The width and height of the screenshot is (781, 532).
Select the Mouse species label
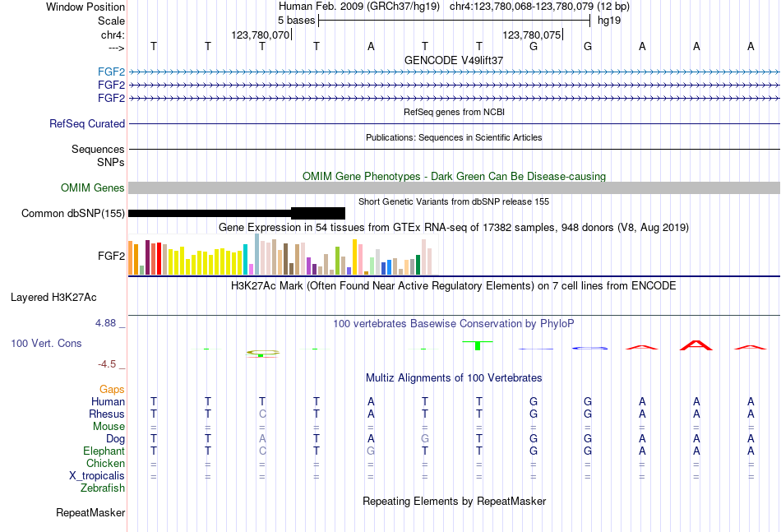[x=109, y=427]
